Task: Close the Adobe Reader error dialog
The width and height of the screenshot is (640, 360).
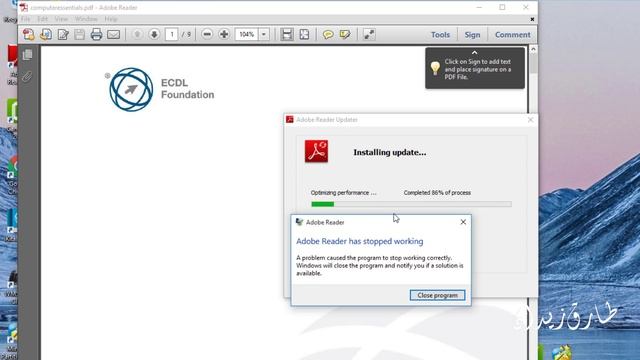Action: coord(463,222)
